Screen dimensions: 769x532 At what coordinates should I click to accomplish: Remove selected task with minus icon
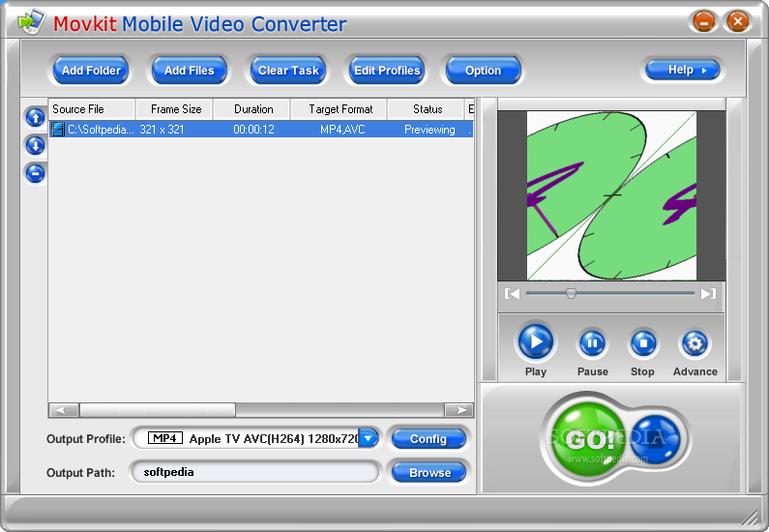click(x=36, y=173)
